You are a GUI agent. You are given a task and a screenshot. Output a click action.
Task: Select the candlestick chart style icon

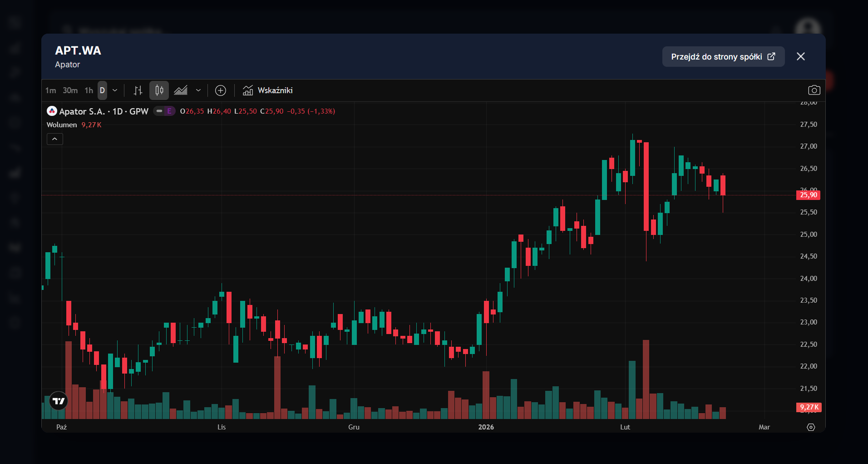coord(159,90)
